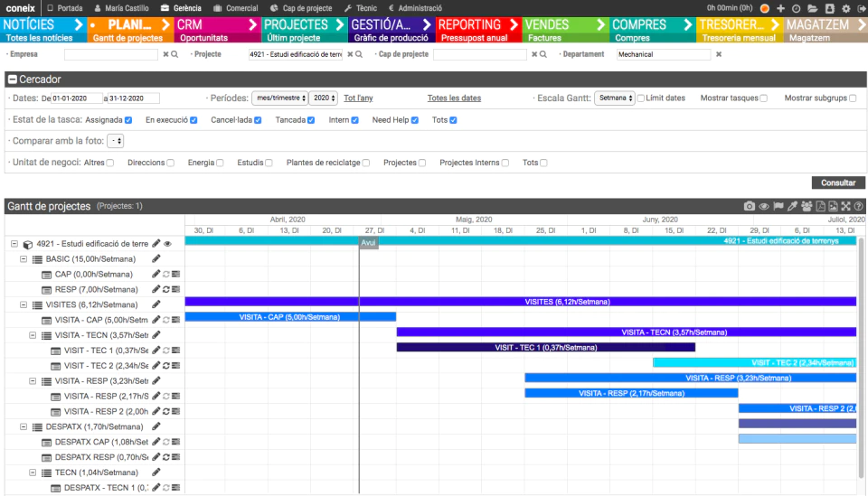This screenshot has width=868, height=496.
Task: Edit the BASIC group with pencil icon
Action: coord(156,258)
